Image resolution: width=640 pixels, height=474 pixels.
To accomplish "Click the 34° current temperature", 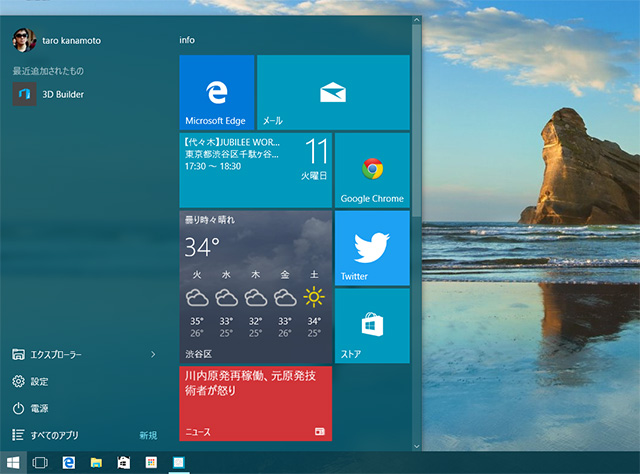I will pyautogui.click(x=202, y=247).
